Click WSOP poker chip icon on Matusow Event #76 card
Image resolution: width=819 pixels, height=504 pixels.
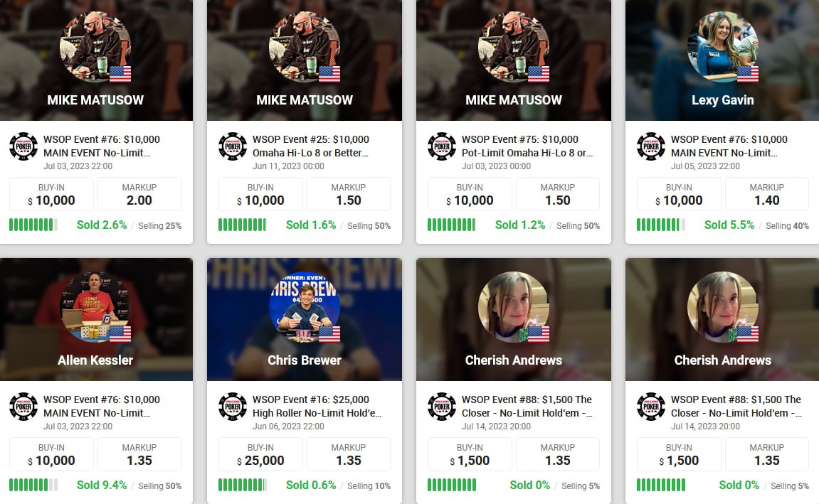23,146
